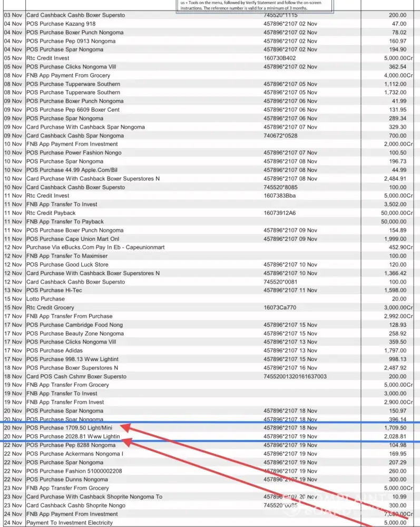Click the Lotto Purchase transaction
This screenshot has height=527, width=420.
pyautogui.click(x=45, y=299)
